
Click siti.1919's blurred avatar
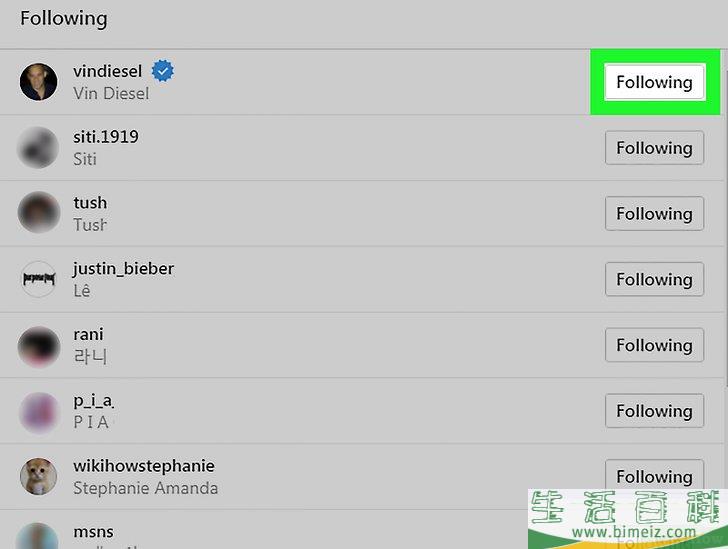[x=39, y=148]
